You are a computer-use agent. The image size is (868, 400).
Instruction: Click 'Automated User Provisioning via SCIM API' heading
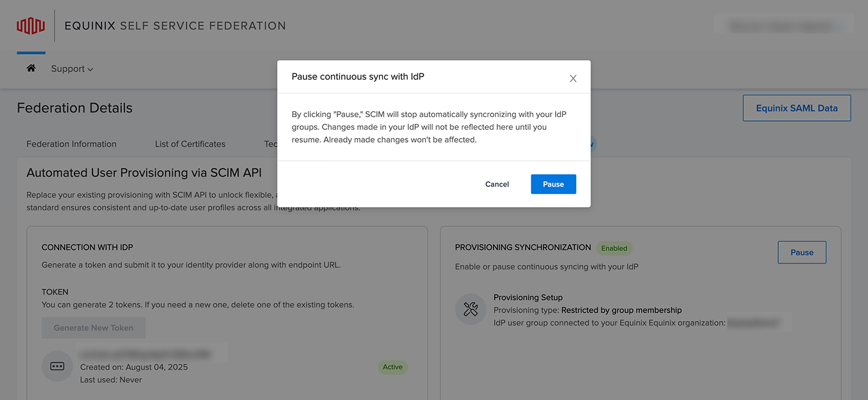(144, 172)
